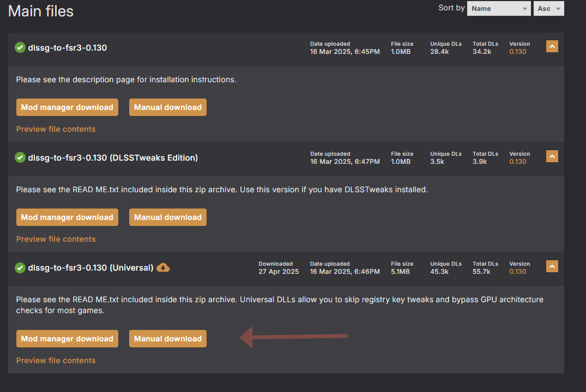Open Preview file contents for Universal file
Screen dimensions: 586x392
click(x=56, y=360)
